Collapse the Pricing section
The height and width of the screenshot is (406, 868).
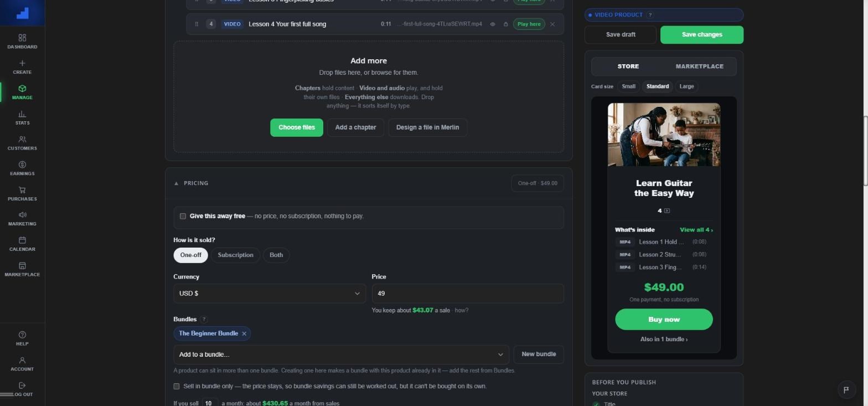pyautogui.click(x=176, y=183)
